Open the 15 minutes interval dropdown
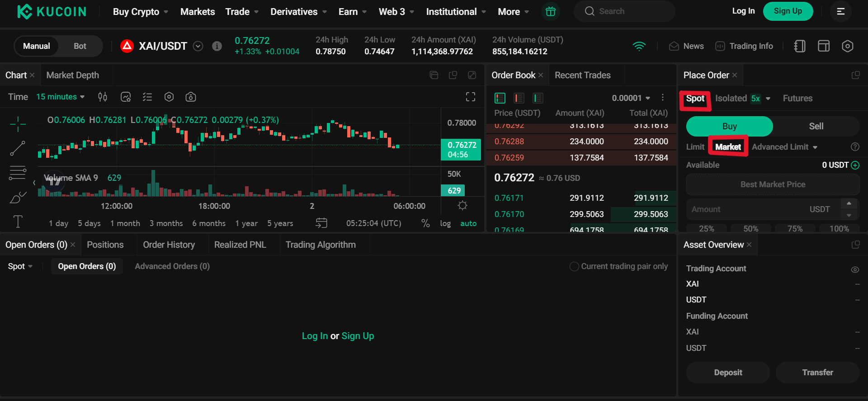 click(x=61, y=97)
